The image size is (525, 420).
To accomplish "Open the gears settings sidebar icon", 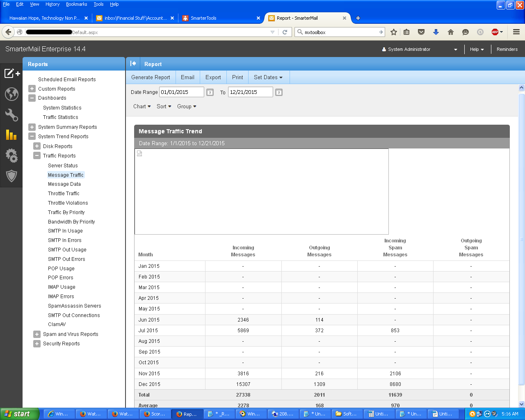I will 11,155.
